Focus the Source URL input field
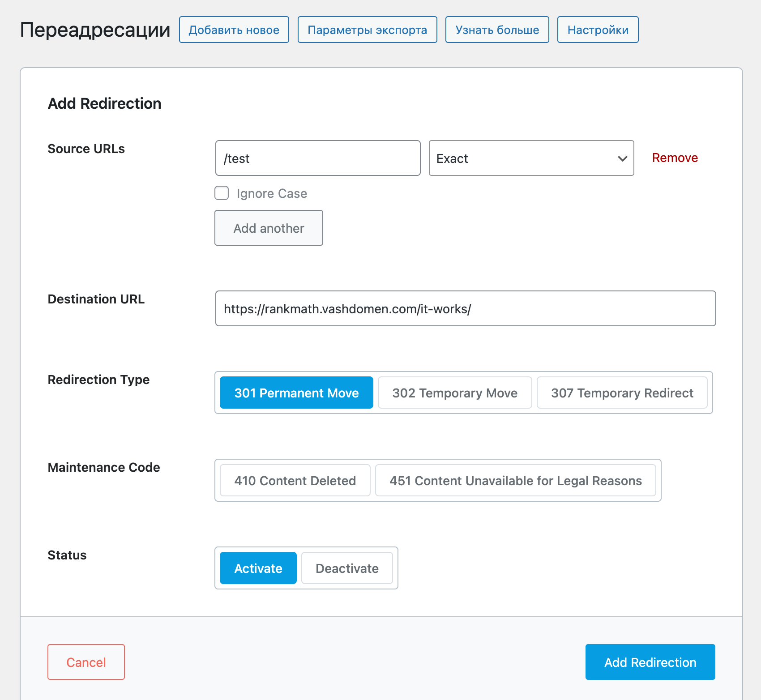 click(x=318, y=158)
